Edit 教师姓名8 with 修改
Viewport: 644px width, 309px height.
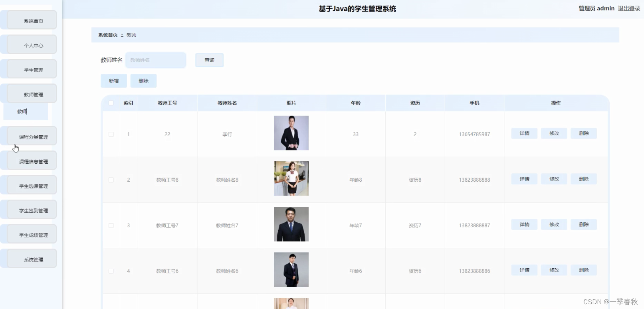(554, 179)
